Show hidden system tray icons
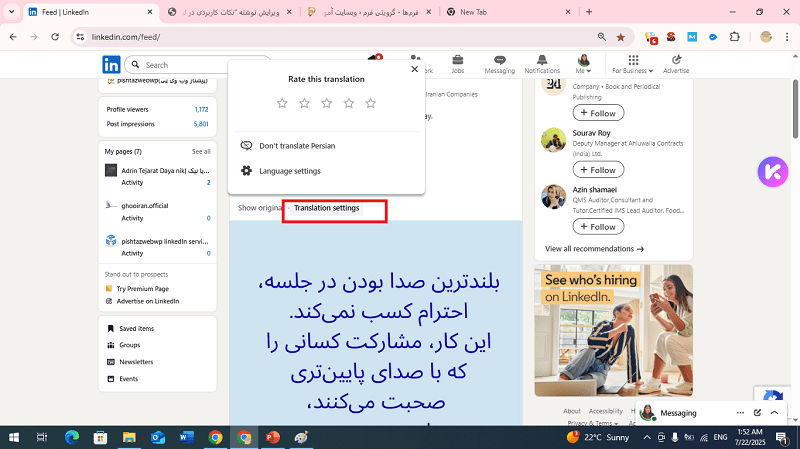 [646, 437]
